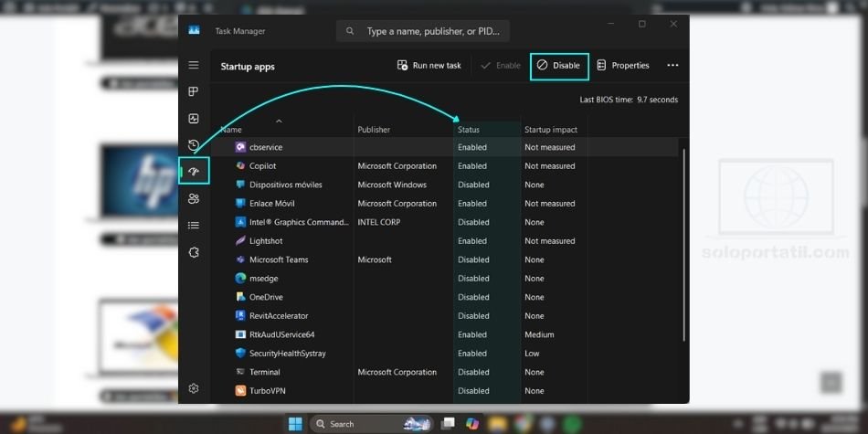The height and width of the screenshot is (434, 868).
Task: Open the Processes page icon
Action: [194, 92]
